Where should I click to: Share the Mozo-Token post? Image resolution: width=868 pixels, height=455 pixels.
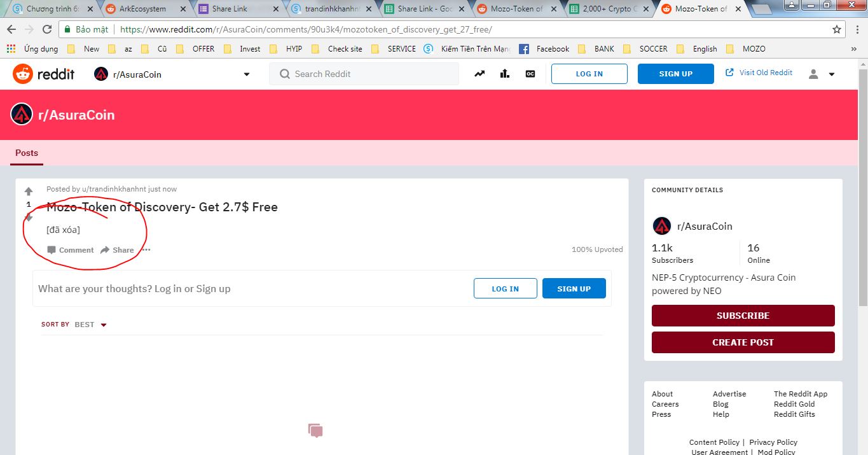click(x=117, y=250)
